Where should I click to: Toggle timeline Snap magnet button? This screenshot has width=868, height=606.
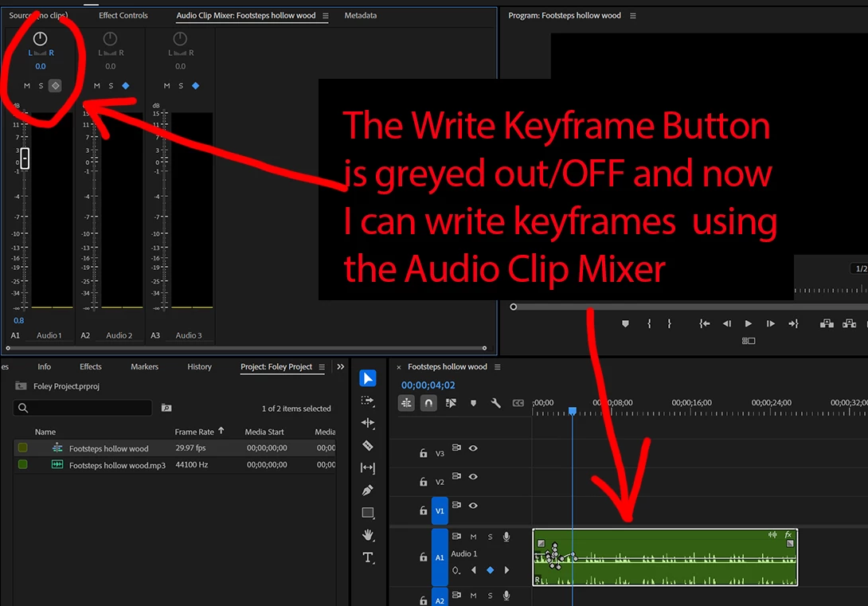pos(428,404)
